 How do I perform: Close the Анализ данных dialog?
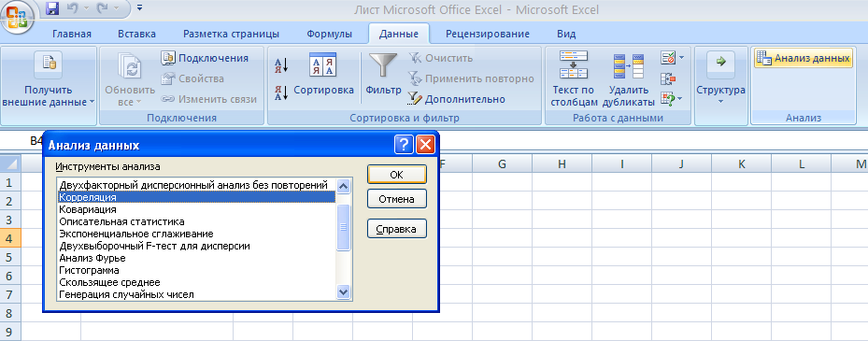(x=424, y=145)
